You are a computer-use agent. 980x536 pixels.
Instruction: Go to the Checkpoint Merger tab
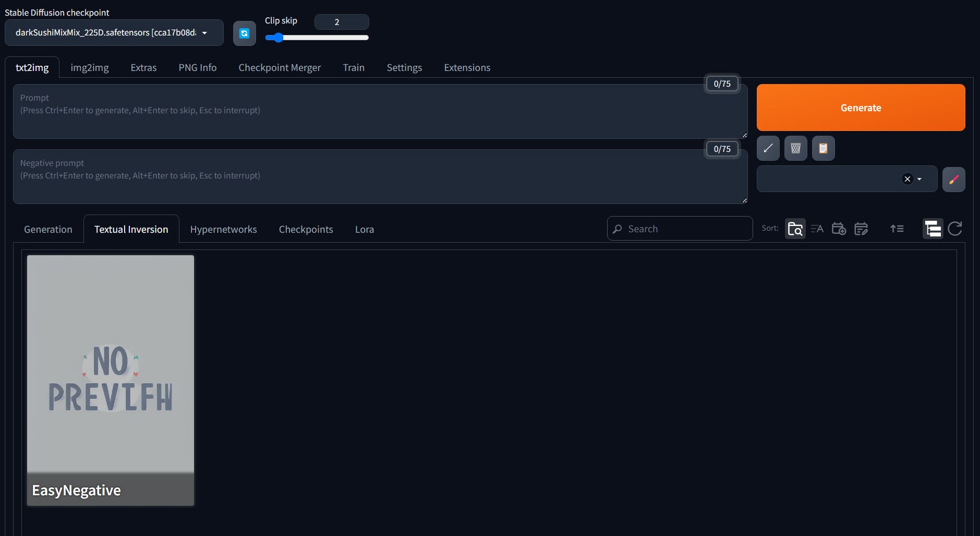(x=280, y=67)
